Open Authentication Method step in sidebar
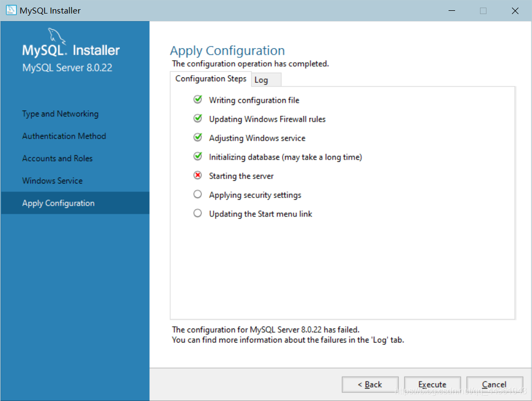Screen dimensions: 532x401 click(64, 136)
